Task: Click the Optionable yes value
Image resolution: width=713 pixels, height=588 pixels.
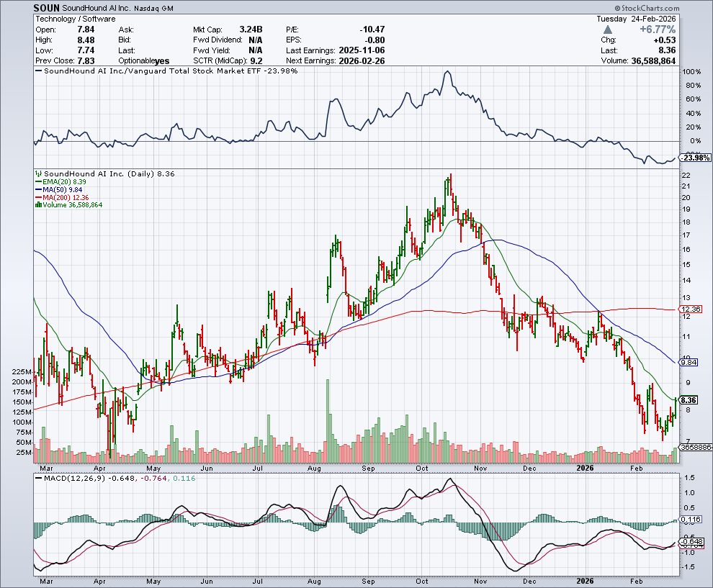Action: click(x=162, y=60)
